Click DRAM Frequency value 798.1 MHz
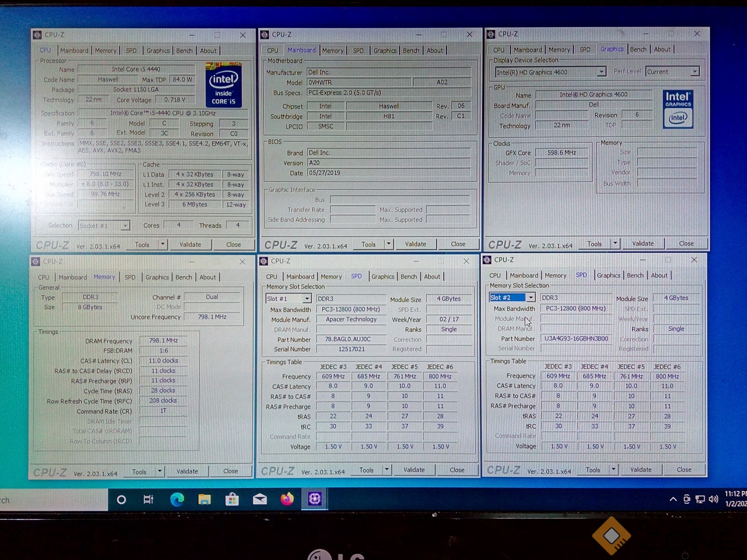747x560 pixels. pyautogui.click(x=163, y=341)
